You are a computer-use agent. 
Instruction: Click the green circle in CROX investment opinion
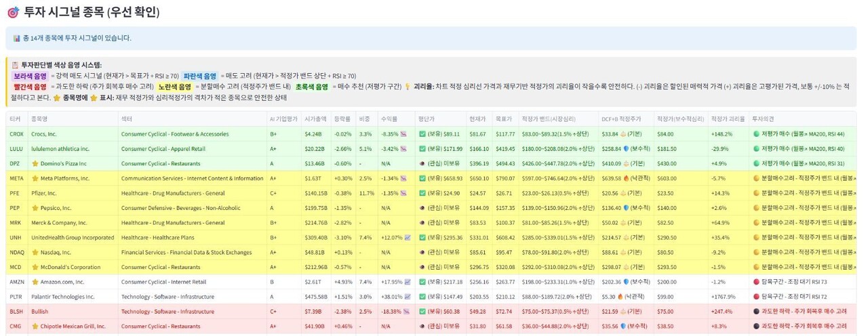point(756,134)
